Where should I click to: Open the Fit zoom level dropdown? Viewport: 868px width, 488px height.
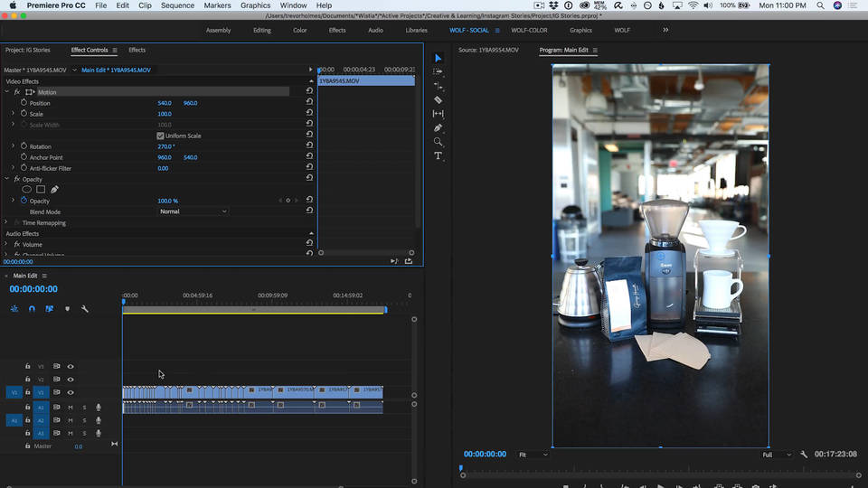click(x=533, y=455)
